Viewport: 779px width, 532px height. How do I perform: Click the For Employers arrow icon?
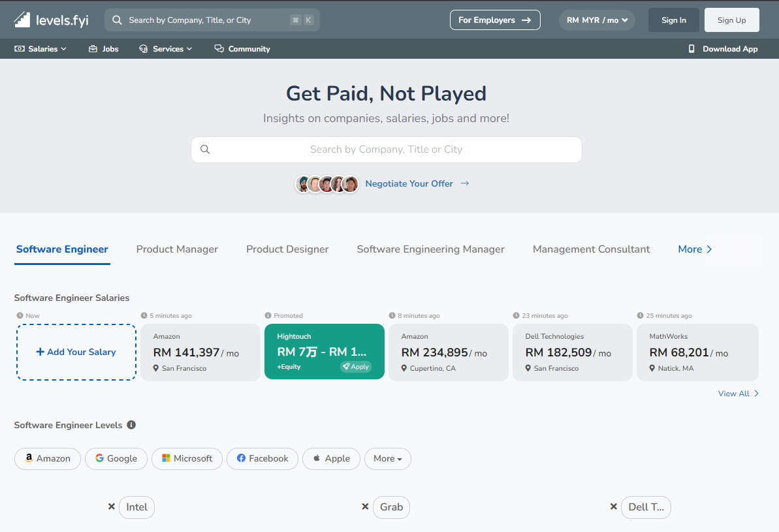click(x=526, y=20)
